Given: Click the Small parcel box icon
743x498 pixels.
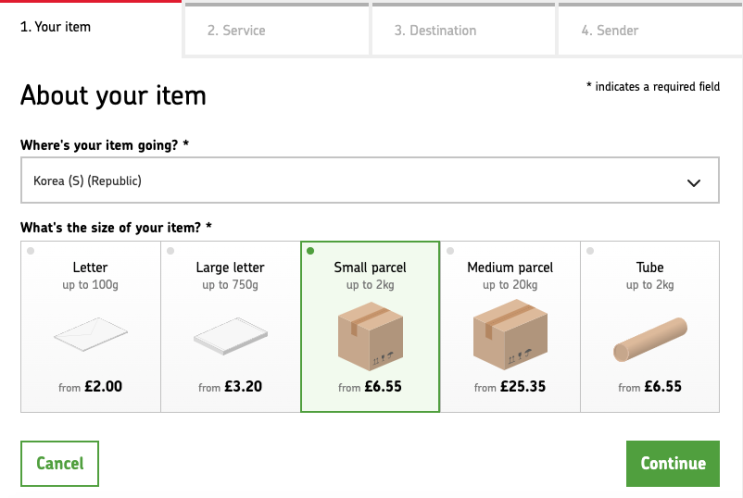Looking at the screenshot, I should (x=370, y=335).
